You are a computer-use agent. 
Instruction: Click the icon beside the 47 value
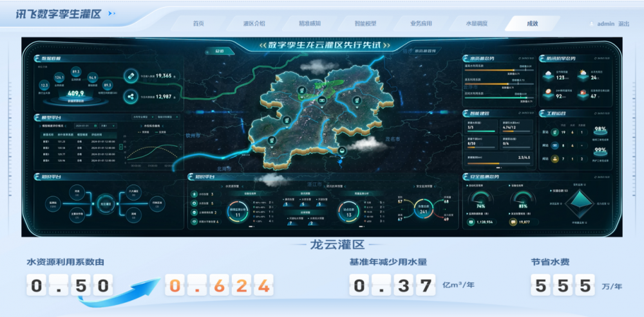pyautogui.click(x=582, y=95)
